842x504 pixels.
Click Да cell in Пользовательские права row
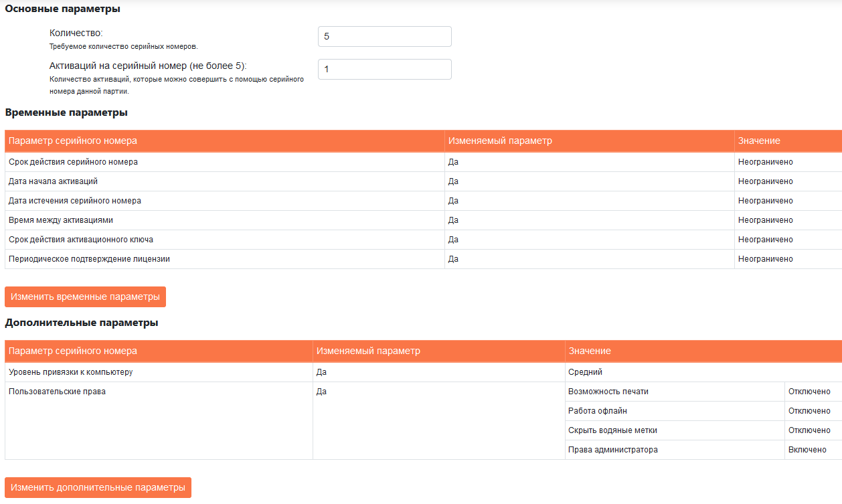438,420
